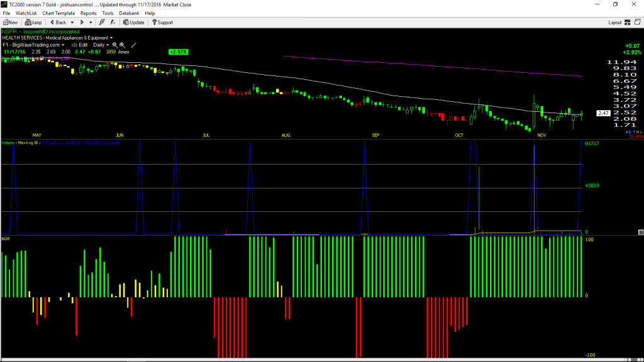644x362 pixels.
Task: Click the second magnifier zoom icon
Action: click(123, 45)
